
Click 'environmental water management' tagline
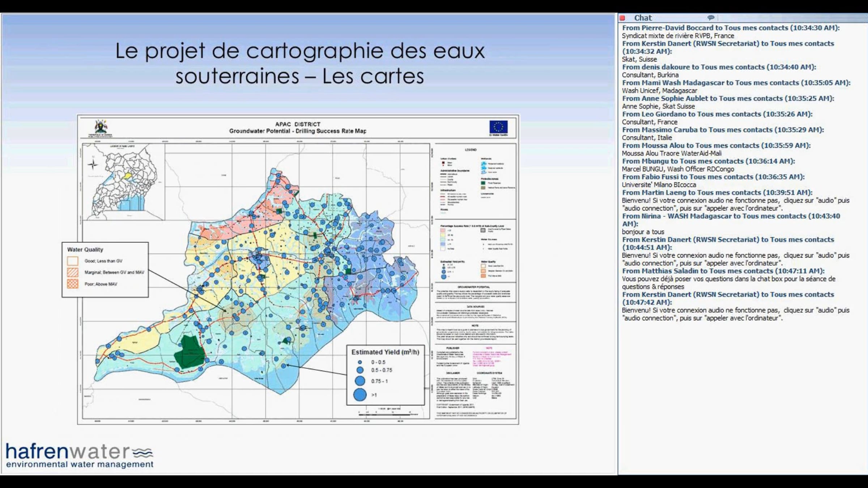click(80, 464)
